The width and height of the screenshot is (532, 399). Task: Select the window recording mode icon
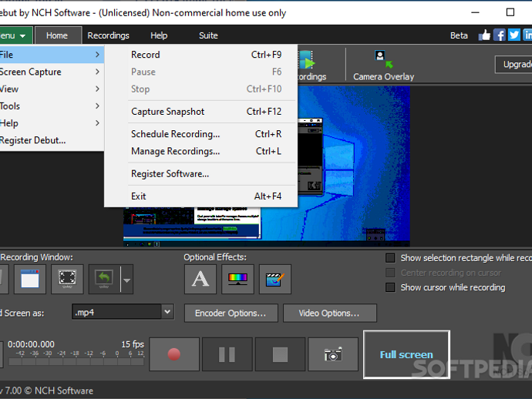30,279
